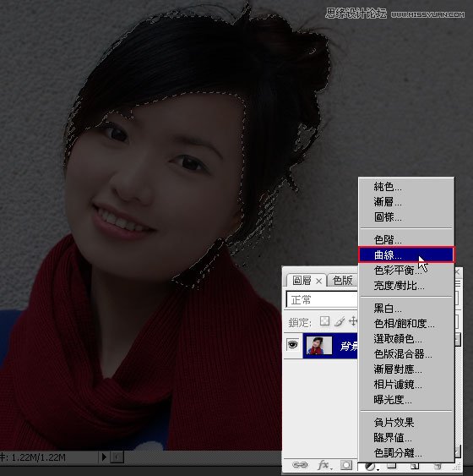Hide the 背景 layer with eye icon
473x476 pixels.
[x=292, y=345]
